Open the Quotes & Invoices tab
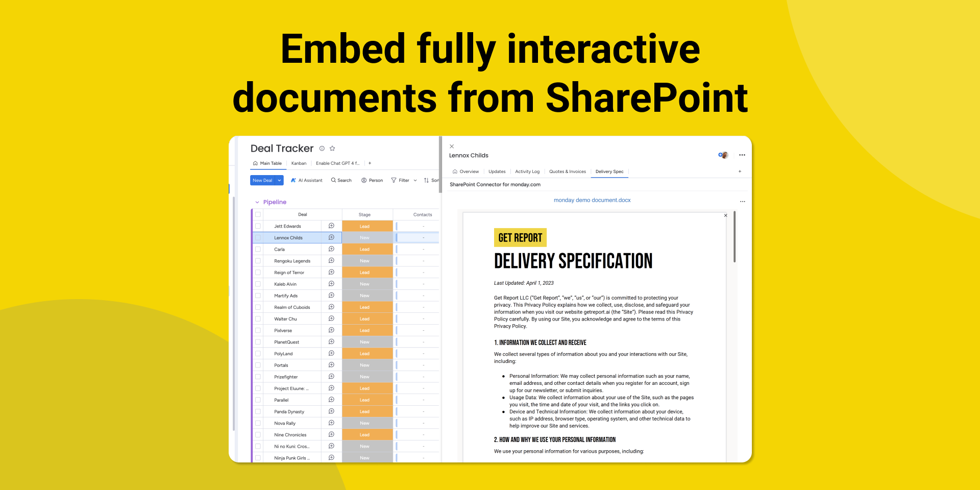Image resolution: width=980 pixels, height=490 pixels. [x=568, y=171]
